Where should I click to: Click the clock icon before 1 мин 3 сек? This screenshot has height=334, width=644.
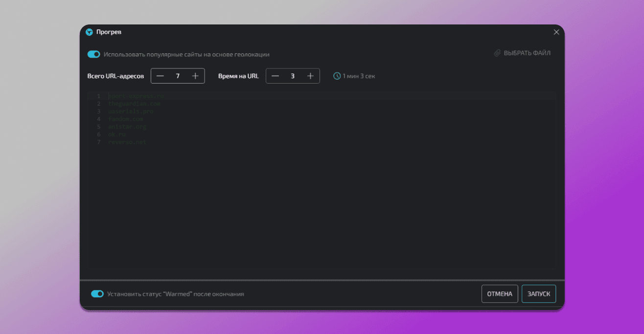tap(337, 76)
